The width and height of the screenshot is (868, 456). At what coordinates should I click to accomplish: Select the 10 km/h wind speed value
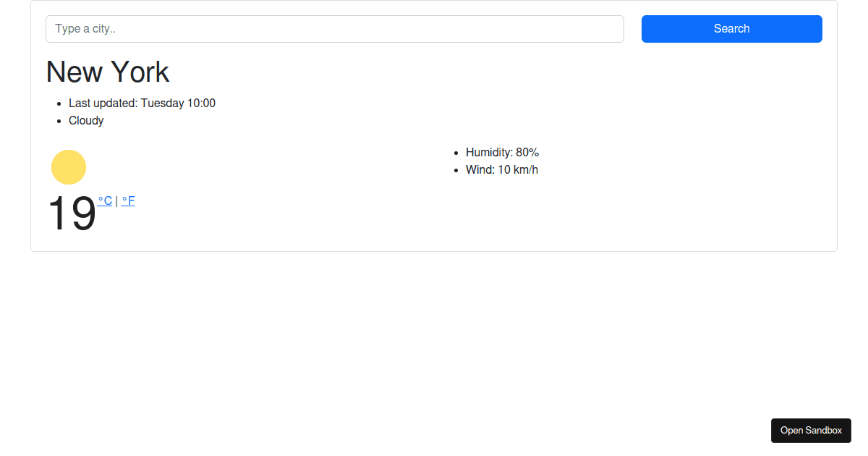(518, 170)
